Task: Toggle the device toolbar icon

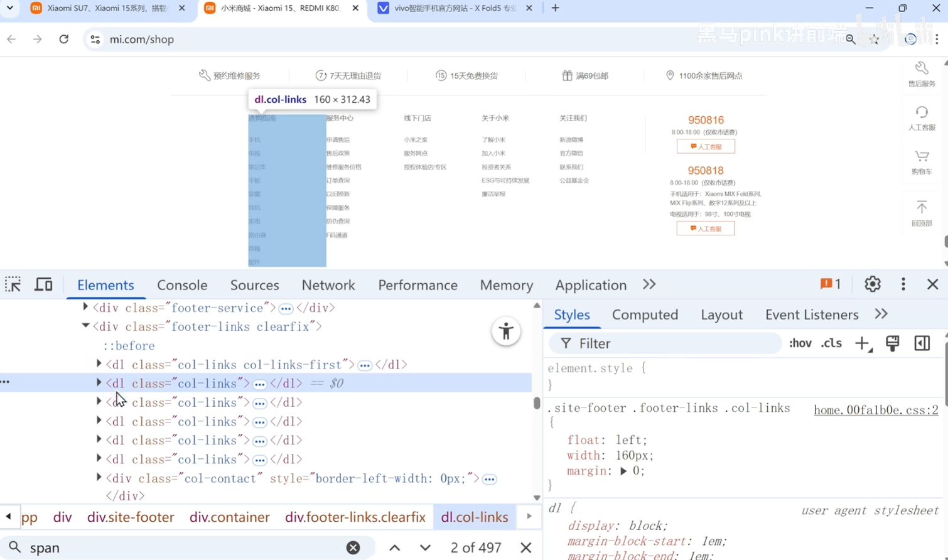Action: click(x=43, y=284)
